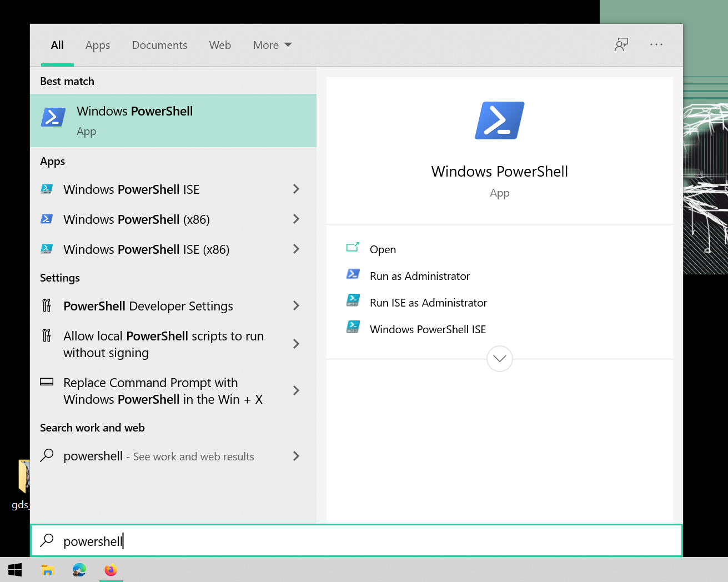This screenshot has width=728, height=582.
Task: Open the ellipsis options menu
Action: 656,44
